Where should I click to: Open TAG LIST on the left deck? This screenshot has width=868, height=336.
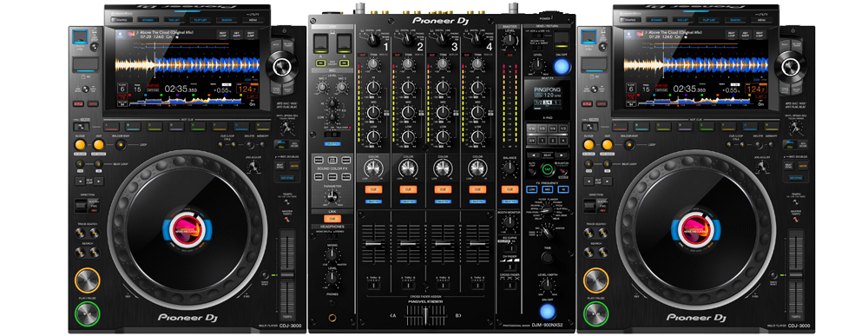tap(174, 20)
